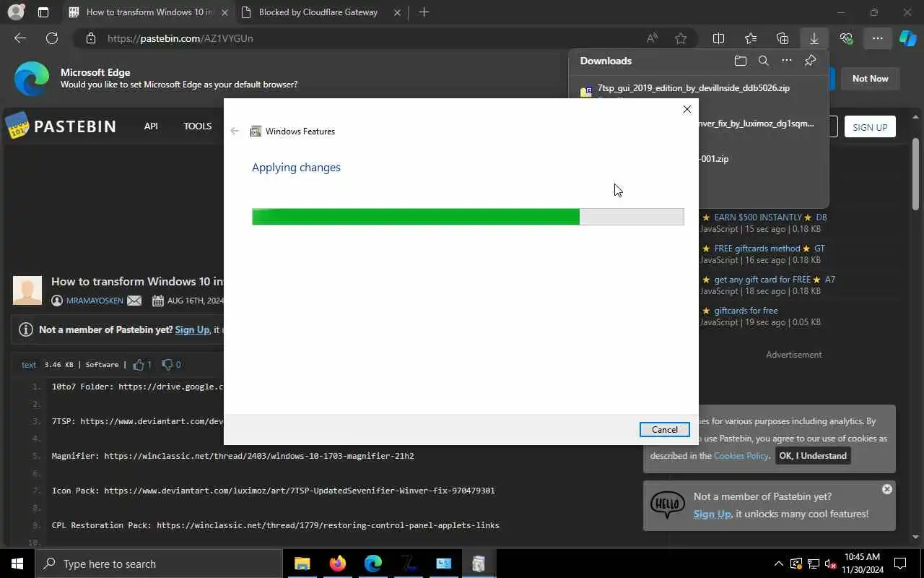Open Split screen icon in Edge toolbar

[x=718, y=38]
